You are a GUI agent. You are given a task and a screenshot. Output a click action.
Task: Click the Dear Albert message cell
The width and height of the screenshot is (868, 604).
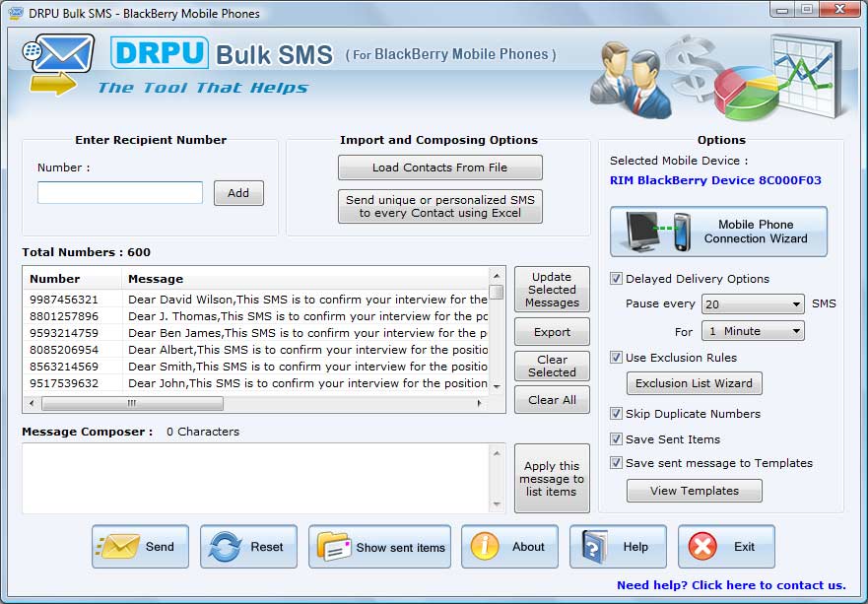coord(307,350)
